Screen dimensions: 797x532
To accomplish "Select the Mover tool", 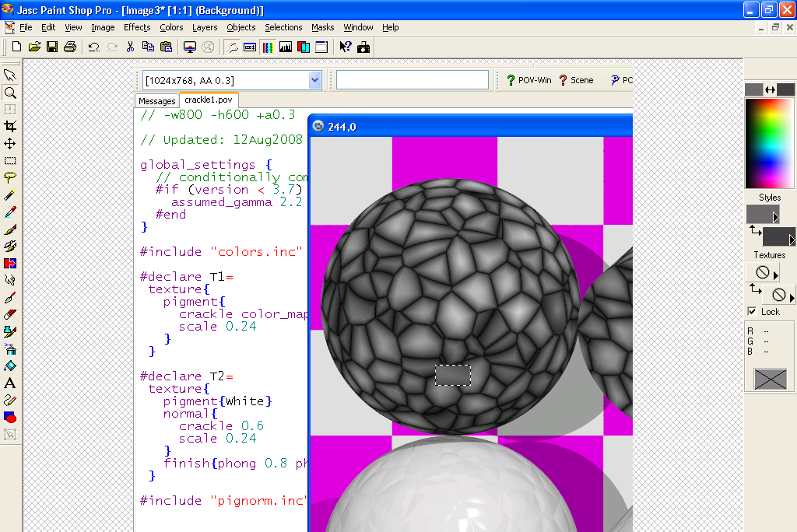I will pos(10,143).
